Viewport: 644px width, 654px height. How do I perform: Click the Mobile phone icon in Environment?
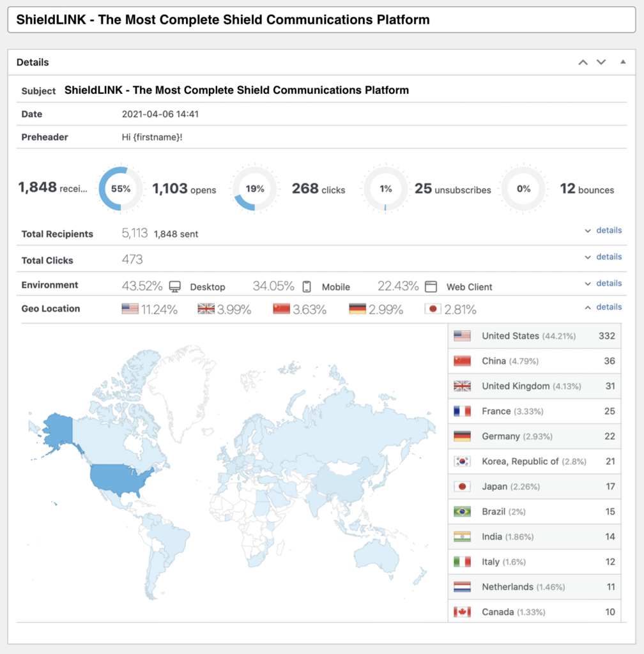click(307, 287)
